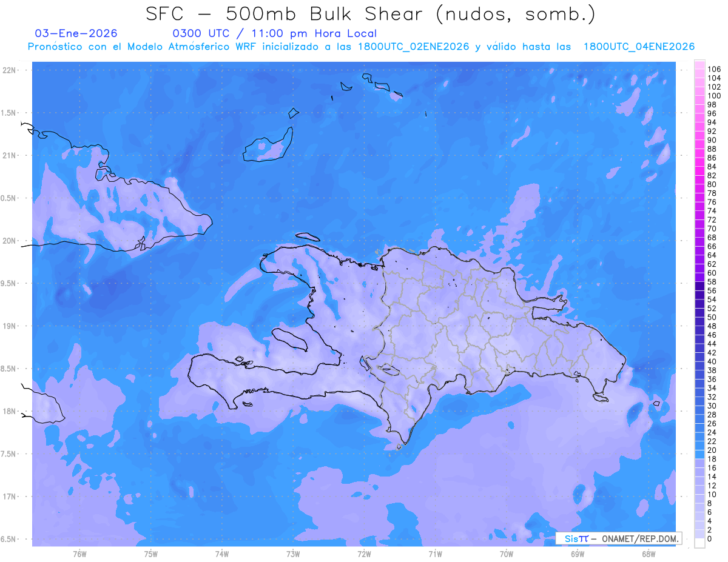Click the "73W" longitude axis label
Image resolution: width=728 pixels, height=562 pixels.
click(x=293, y=554)
